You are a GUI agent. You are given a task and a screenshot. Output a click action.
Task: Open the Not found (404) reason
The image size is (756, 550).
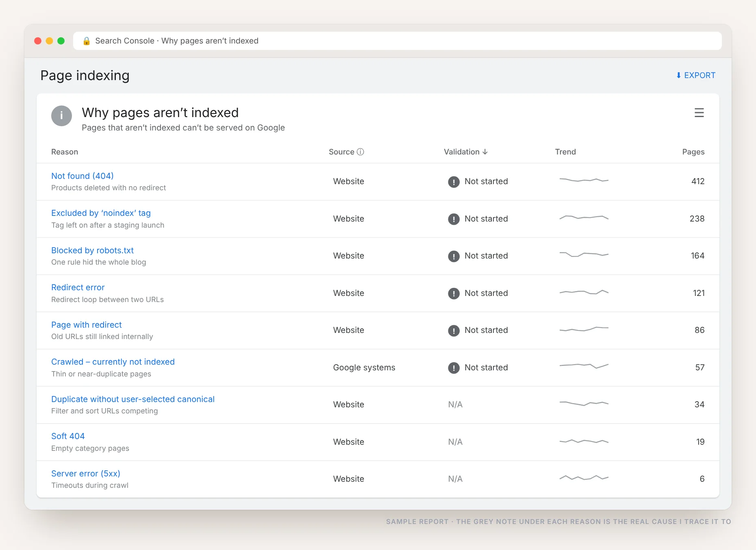pyautogui.click(x=83, y=176)
